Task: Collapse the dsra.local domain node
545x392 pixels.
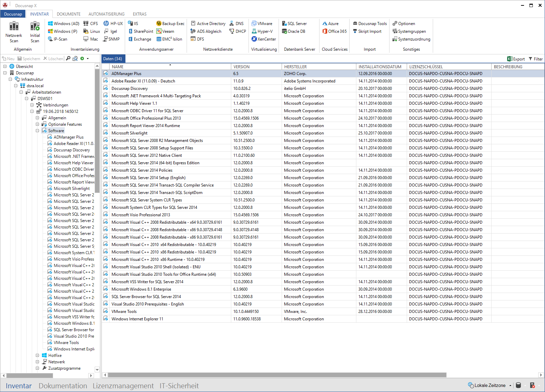Action: tap(16, 86)
